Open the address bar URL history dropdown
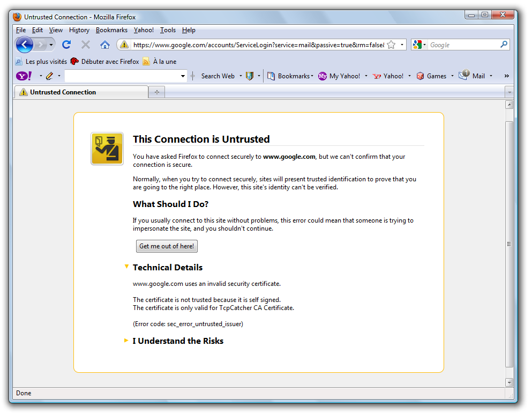Viewport: 532px width, 413px height. click(402, 45)
